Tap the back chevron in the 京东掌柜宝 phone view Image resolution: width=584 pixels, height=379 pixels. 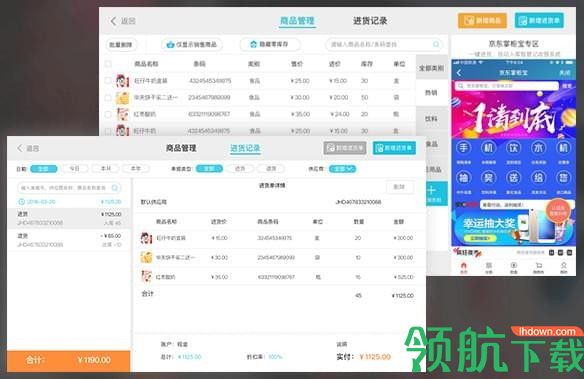point(459,73)
